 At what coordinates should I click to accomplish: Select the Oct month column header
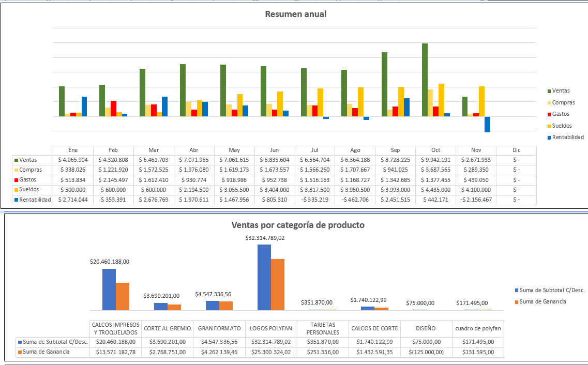coord(436,150)
